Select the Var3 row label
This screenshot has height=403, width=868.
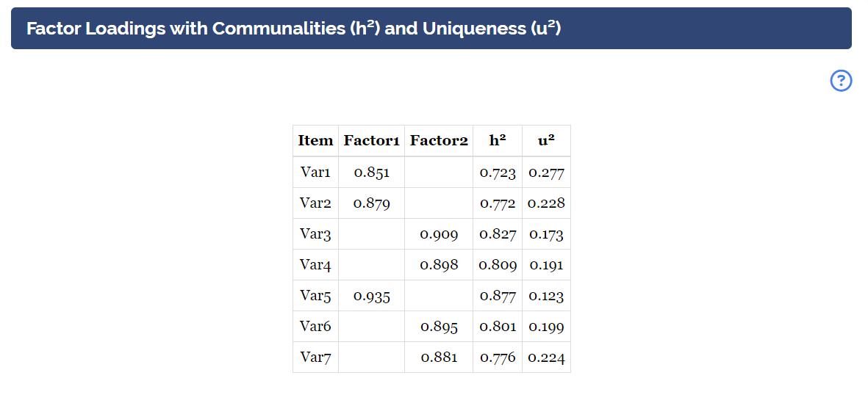pos(315,234)
